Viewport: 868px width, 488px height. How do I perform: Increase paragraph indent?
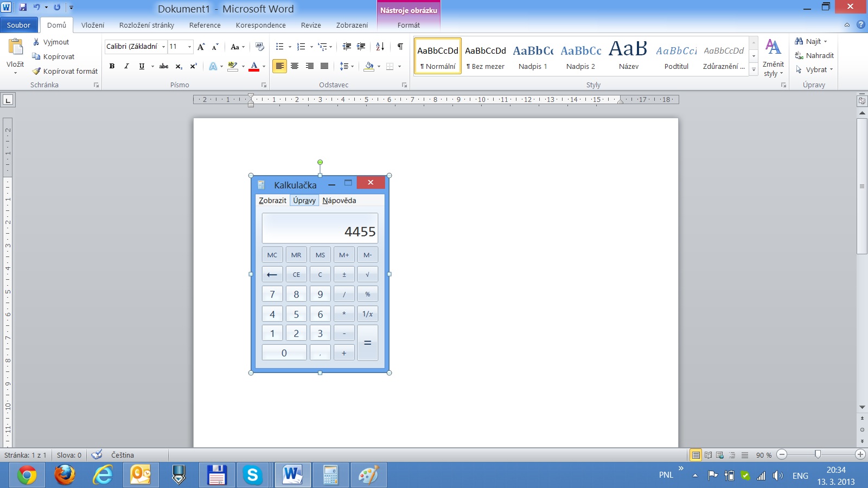361,47
